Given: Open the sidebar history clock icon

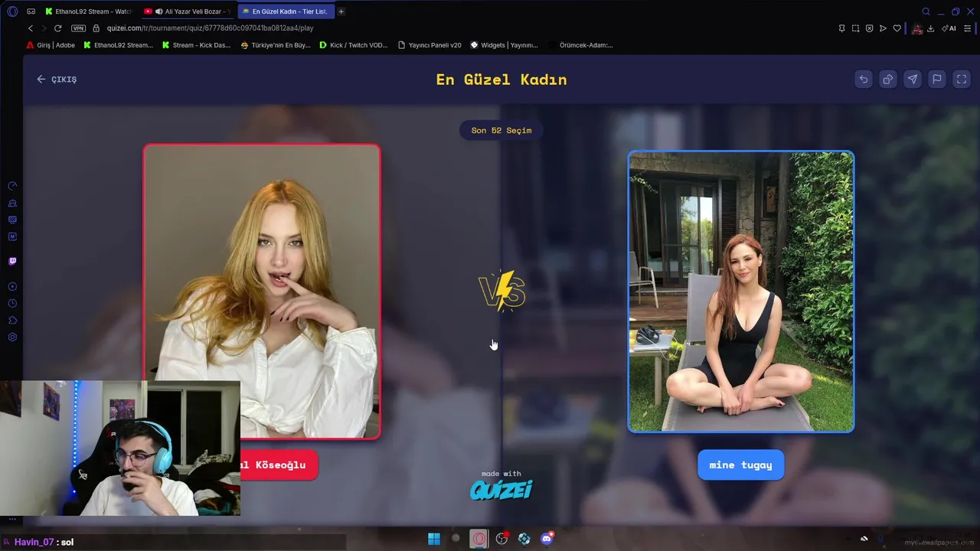Looking at the screenshot, I should point(12,303).
